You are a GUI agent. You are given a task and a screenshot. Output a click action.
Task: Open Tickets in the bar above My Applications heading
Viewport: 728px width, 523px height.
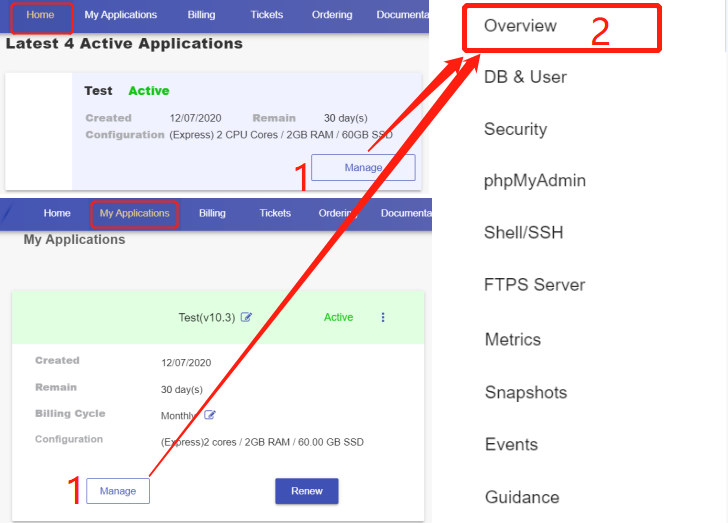275,213
